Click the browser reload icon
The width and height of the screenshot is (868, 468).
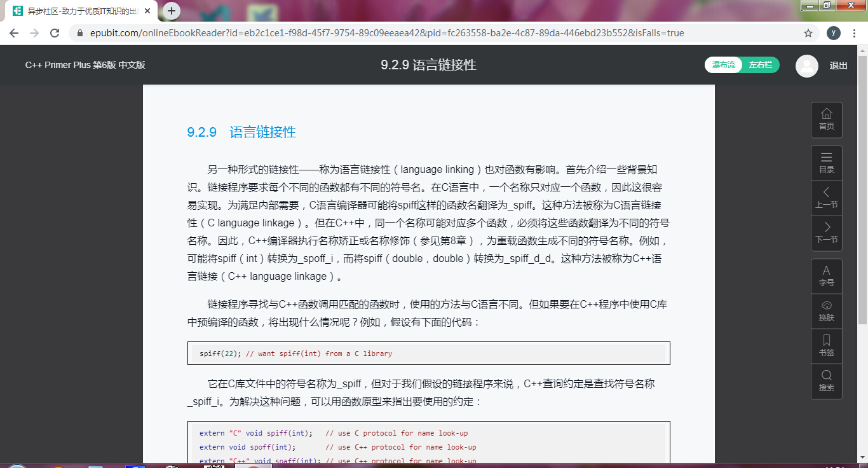[x=54, y=32]
